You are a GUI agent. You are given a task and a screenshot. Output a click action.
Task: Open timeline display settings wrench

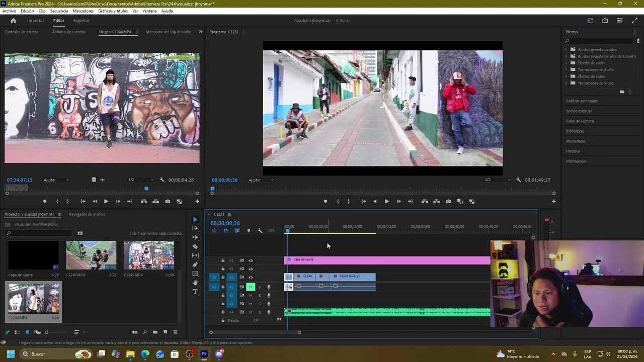click(260, 231)
